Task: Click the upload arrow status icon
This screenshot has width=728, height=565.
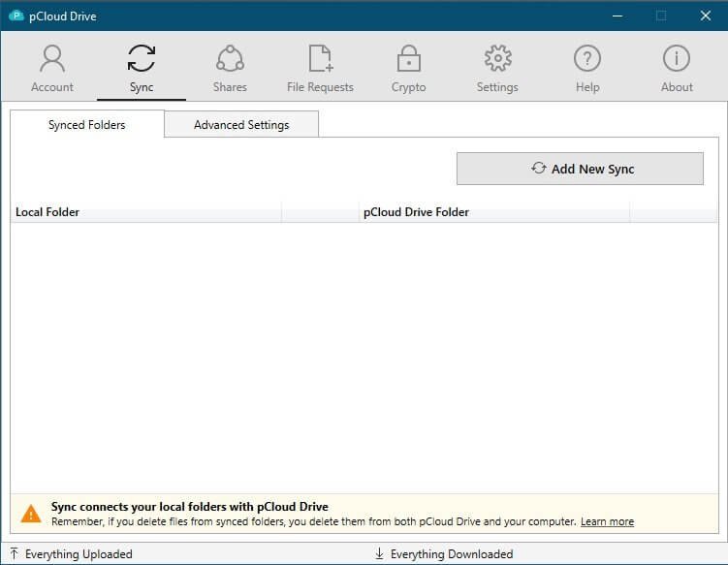Action: coord(14,553)
